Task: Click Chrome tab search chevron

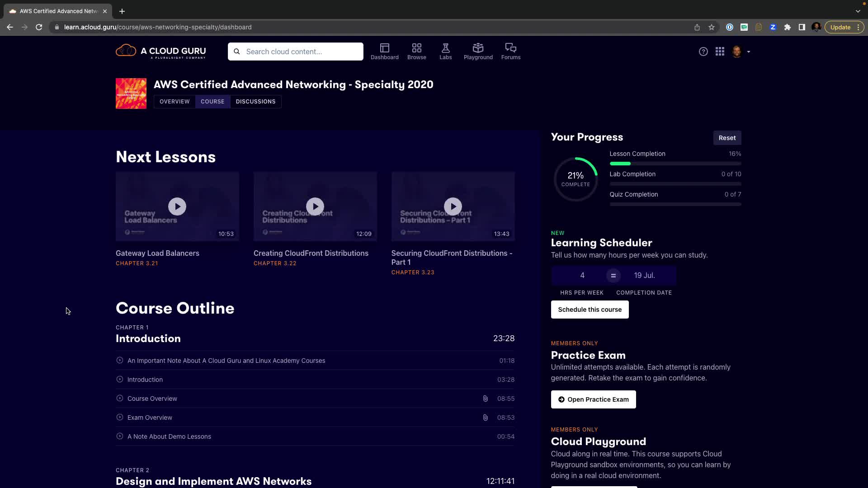Action: click(858, 11)
